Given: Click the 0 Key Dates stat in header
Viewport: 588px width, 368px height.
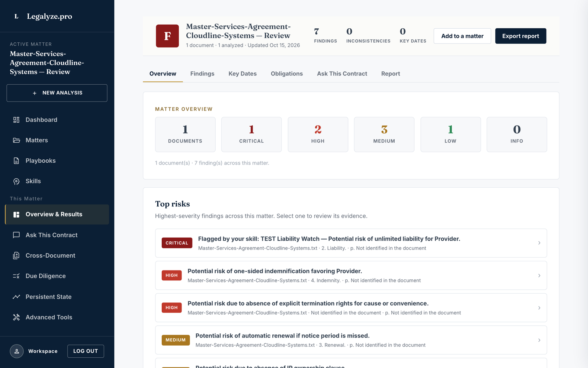Looking at the screenshot, I should pos(413,36).
